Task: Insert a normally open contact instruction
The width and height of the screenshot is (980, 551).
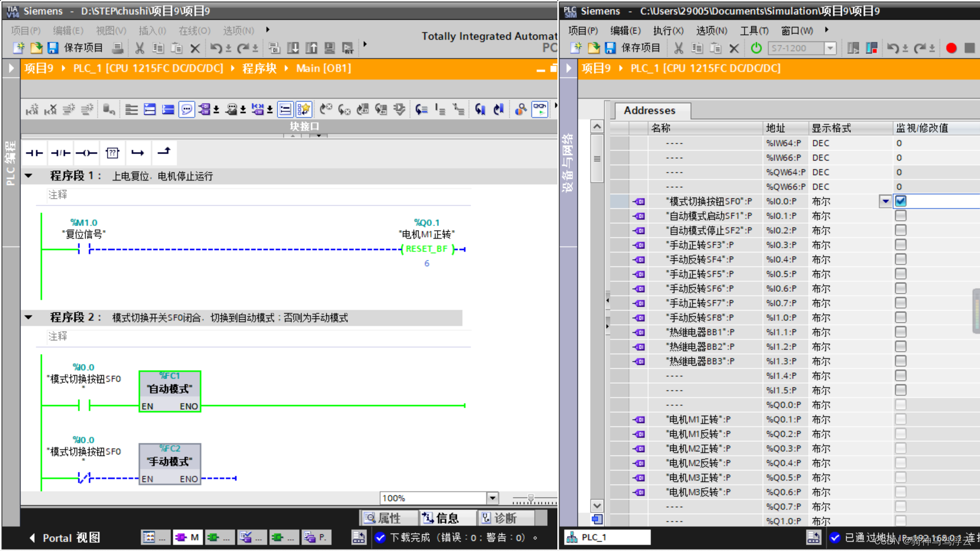Action: pos(34,153)
